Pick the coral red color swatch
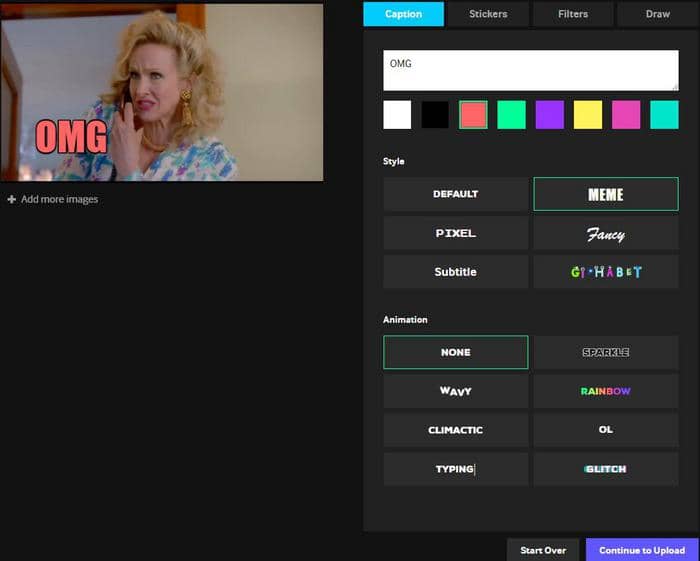 coord(473,115)
